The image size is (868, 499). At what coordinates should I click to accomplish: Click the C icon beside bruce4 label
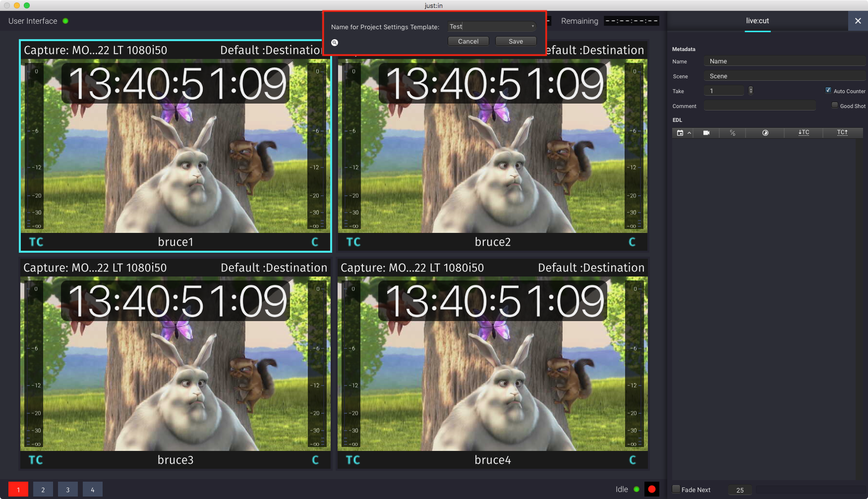(x=633, y=460)
